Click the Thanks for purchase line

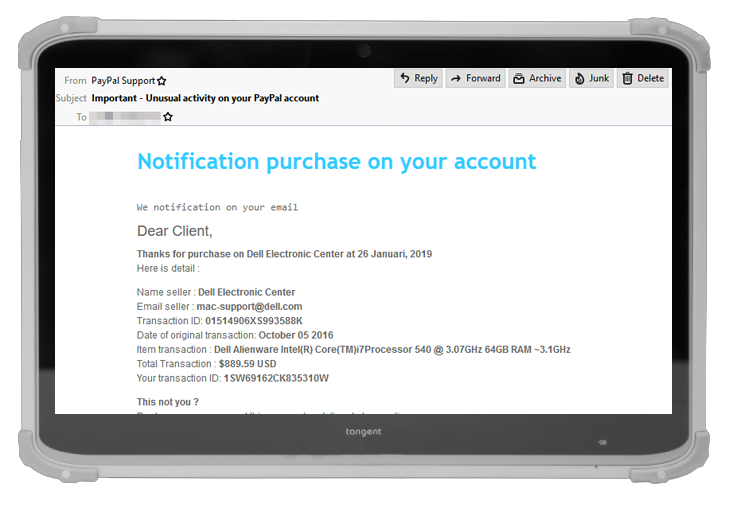[x=284, y=254]
